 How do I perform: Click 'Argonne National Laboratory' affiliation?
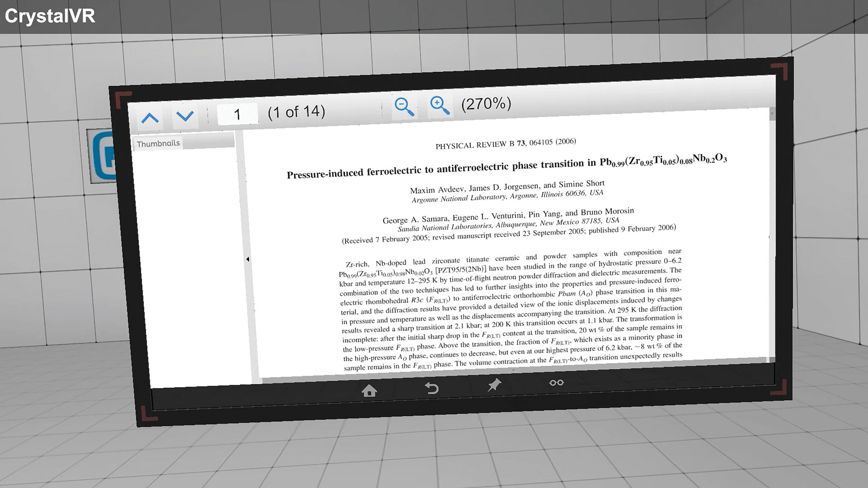click(x=507, y=196)
